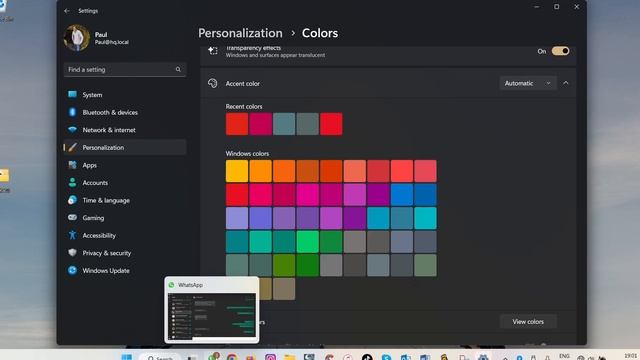Open File Explorer from the taskbar

pyautogui.click(x=290, y=358)
